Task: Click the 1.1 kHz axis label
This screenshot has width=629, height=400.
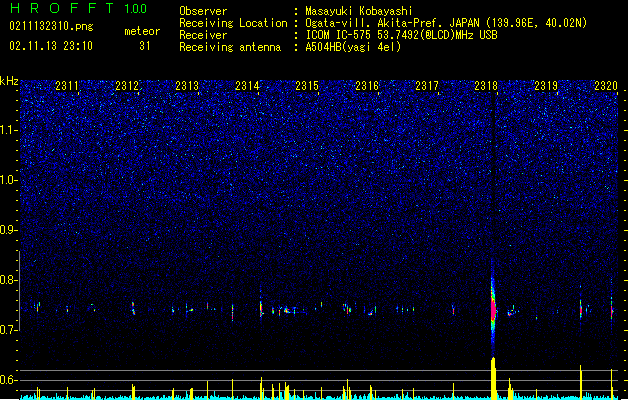Action: pos(9,130)
